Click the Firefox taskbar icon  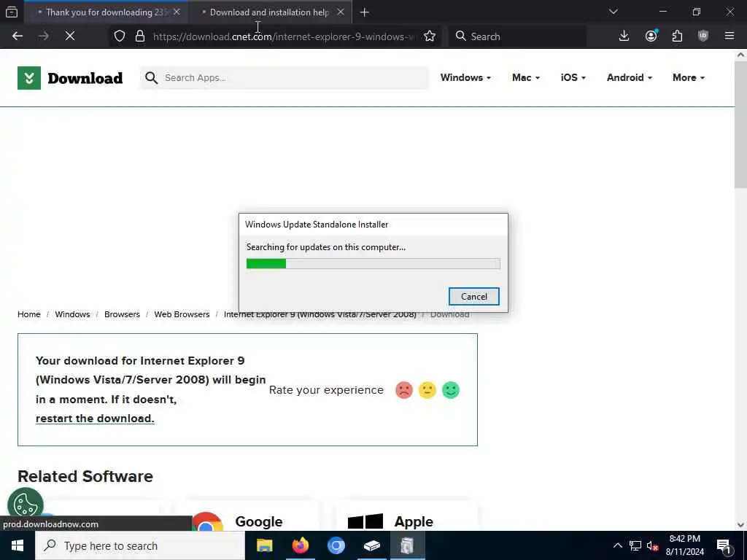click(x=300, y=545)
